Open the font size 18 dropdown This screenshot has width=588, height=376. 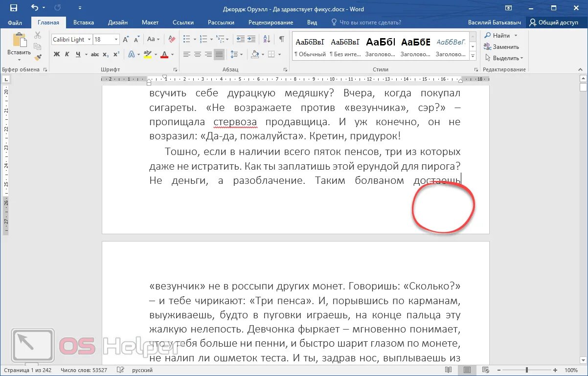point(116,40)
